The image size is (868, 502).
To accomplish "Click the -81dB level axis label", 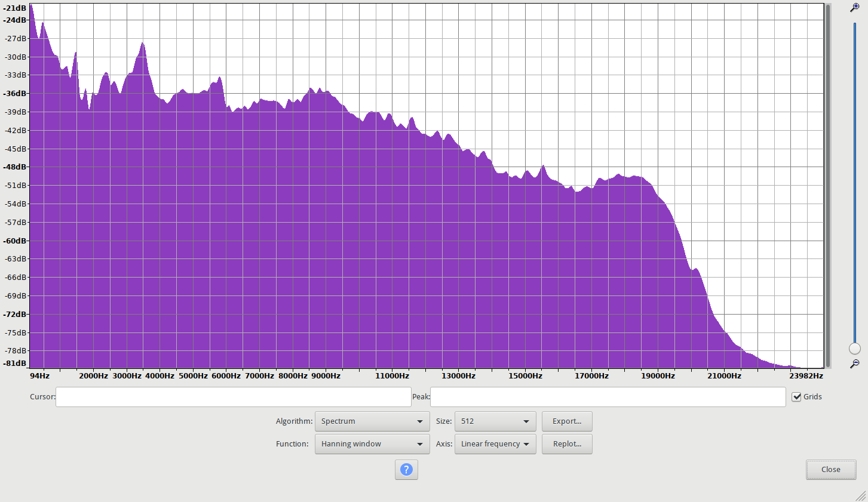I will (x=15, y=364).
